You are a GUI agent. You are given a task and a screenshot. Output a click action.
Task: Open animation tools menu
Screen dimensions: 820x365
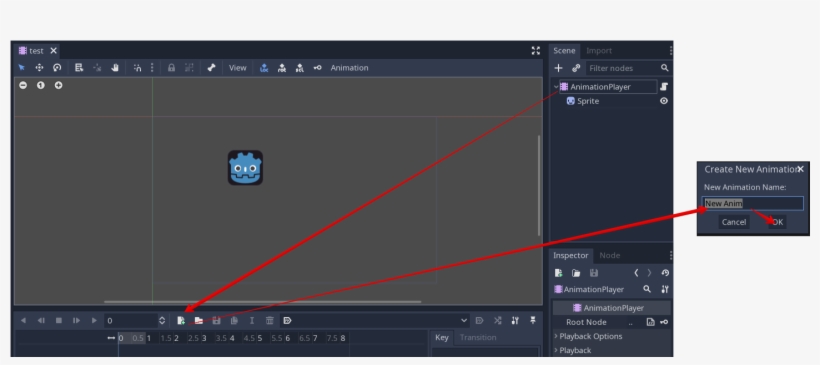pos(515,321)
